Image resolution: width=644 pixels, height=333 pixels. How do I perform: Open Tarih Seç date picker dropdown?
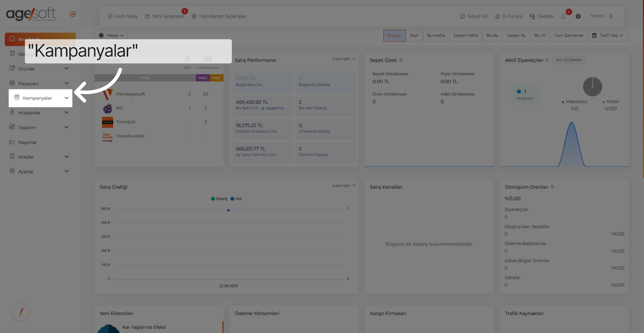click(608, 35)
